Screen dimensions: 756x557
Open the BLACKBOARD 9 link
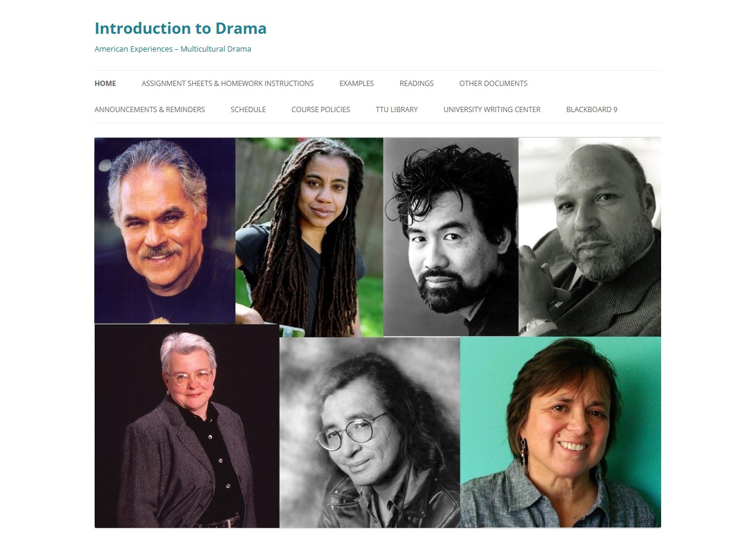(x=592, y=110)
